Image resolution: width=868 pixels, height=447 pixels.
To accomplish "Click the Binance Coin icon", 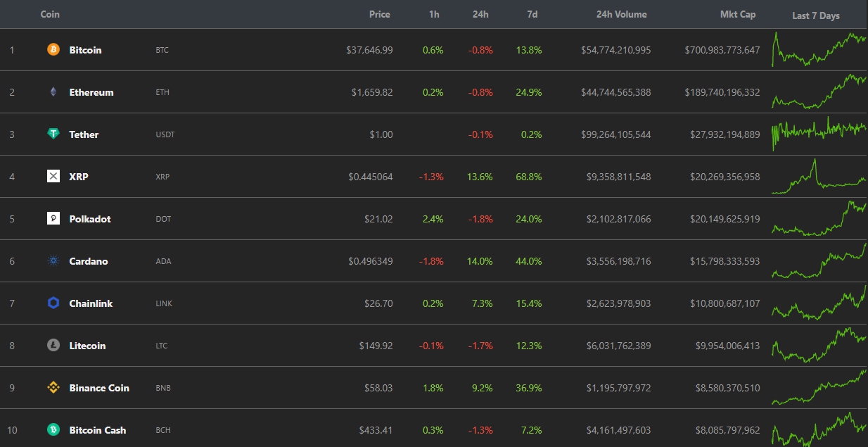I will [x=53, y=388].
